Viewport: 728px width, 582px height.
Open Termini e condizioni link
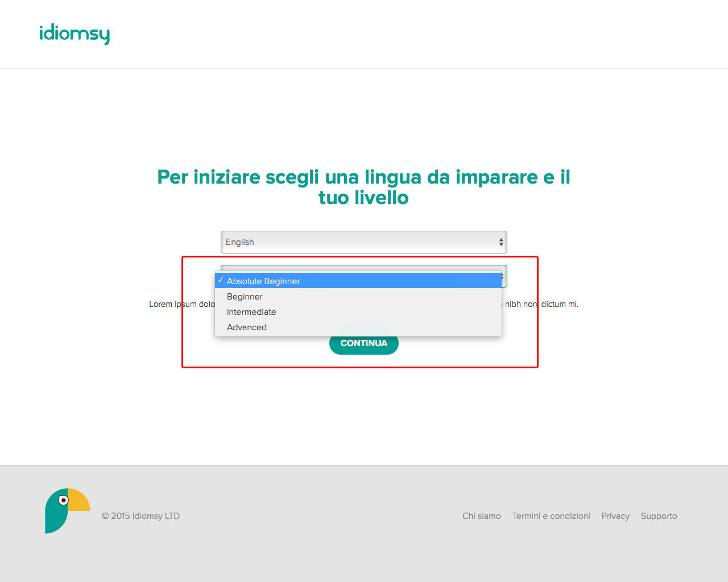pos(551,516)
